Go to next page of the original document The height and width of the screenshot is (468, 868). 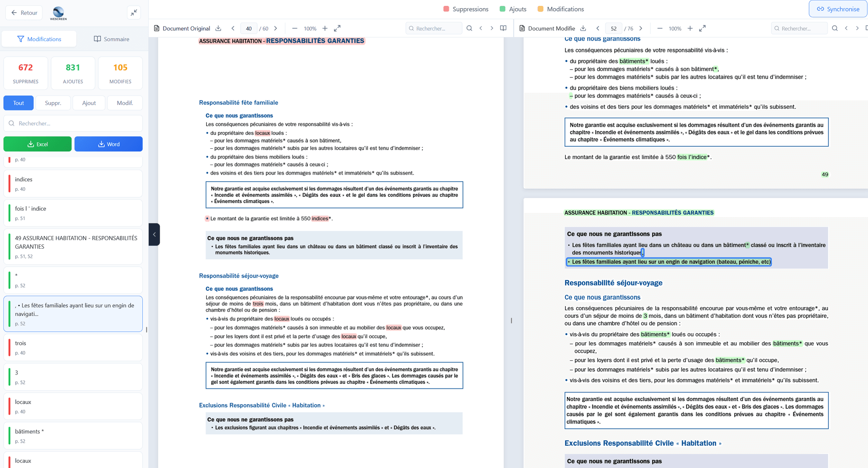coord(275,28)
